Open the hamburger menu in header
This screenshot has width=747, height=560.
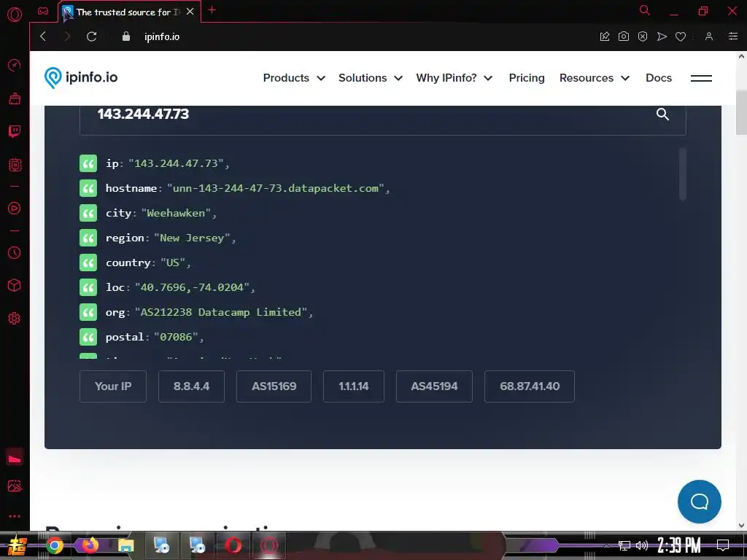pyautogui.click(x=701, y=78)
